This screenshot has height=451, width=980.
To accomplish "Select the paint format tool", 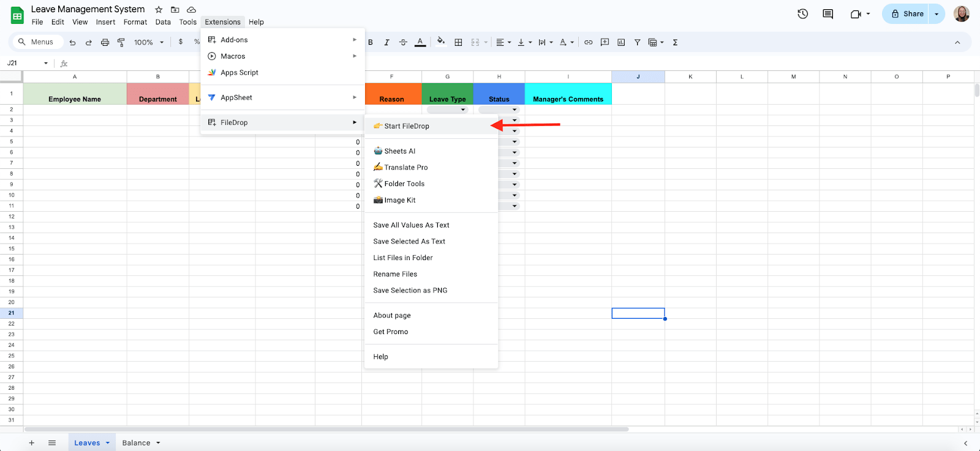I will 121,42.
